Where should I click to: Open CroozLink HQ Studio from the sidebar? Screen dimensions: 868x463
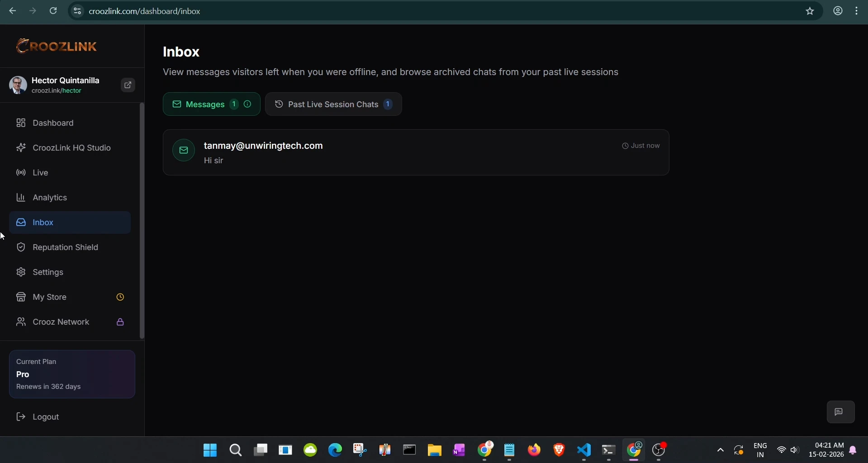[71, 148]
